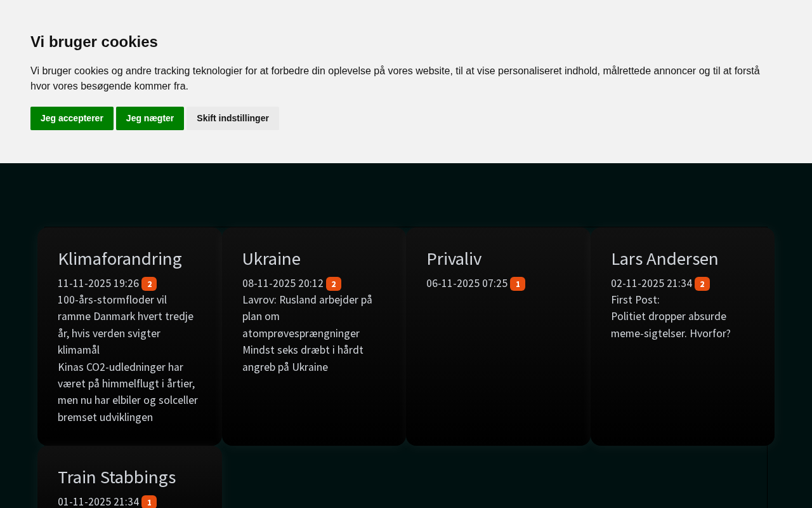Open the Ukraine topic heading

coord(272,258)
